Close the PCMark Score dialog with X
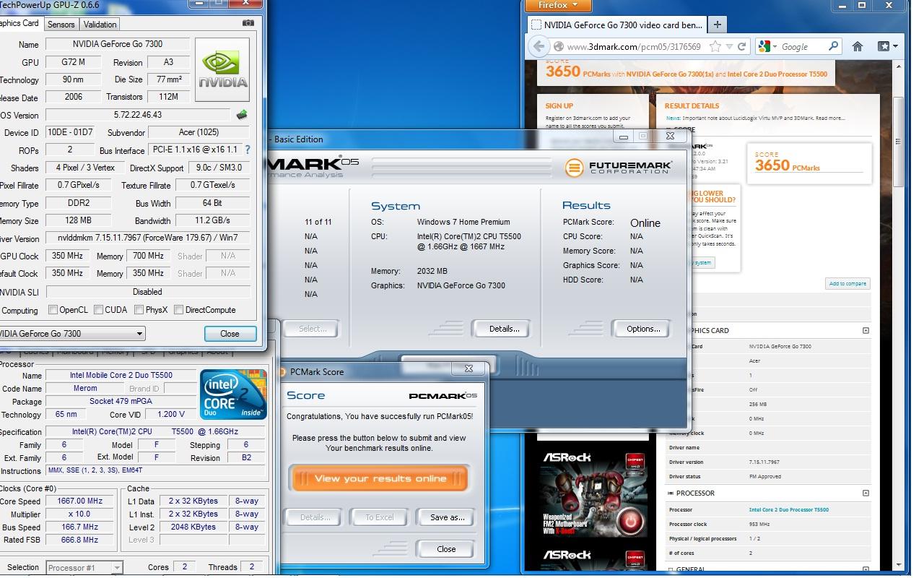Screen dimensions: 924x578 click(468, 368)
